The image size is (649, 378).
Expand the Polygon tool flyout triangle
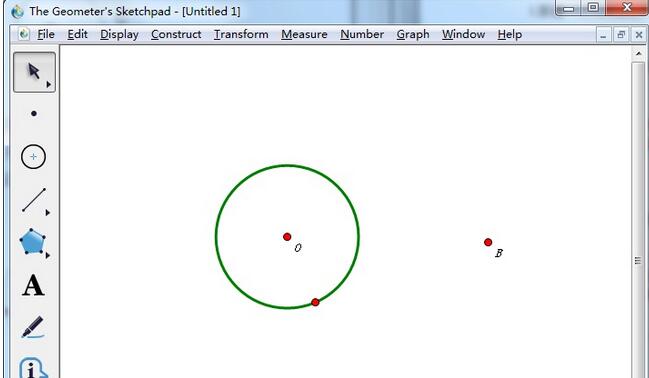point(48,255)
